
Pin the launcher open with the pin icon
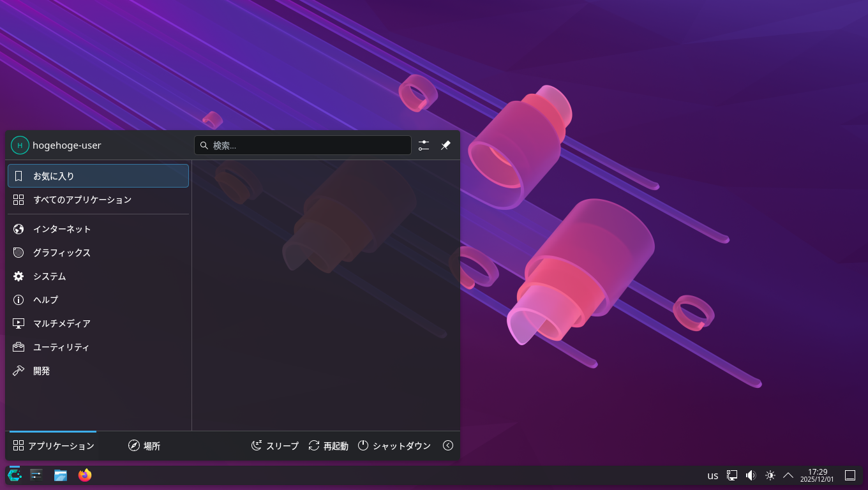[x=445, y=145]
